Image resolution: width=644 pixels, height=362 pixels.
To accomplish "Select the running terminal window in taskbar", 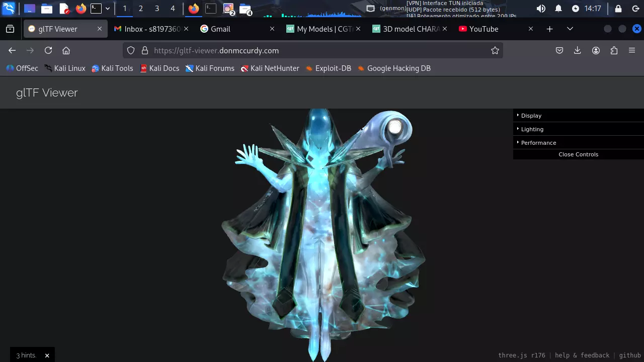I will click(211, 9).
